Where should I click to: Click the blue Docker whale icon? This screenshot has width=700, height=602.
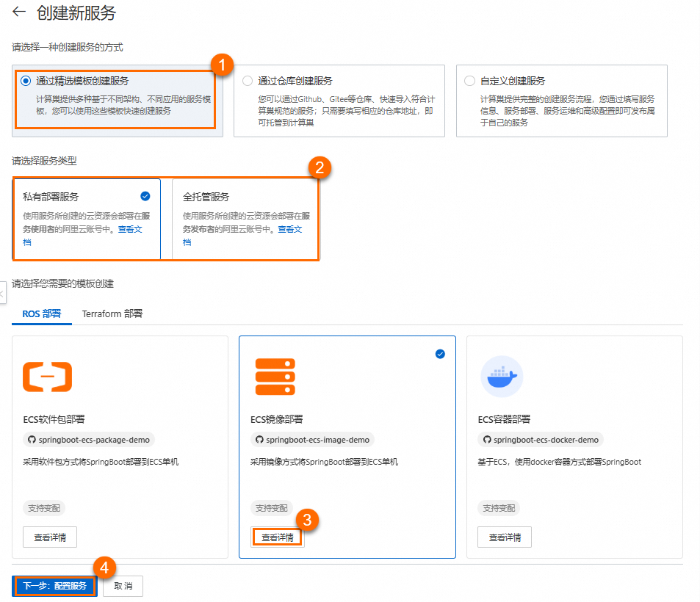(x=502, y=377)
